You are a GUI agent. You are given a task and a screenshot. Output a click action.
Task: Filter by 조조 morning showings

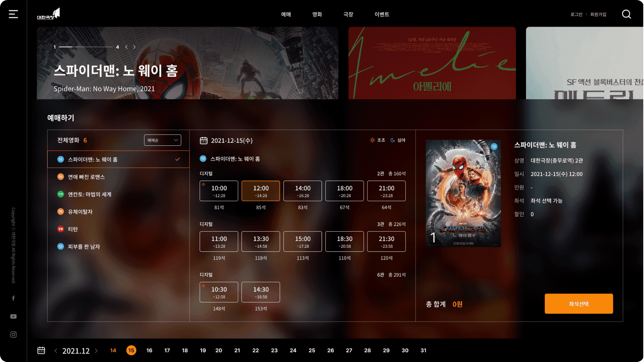(x=377, y=140)
